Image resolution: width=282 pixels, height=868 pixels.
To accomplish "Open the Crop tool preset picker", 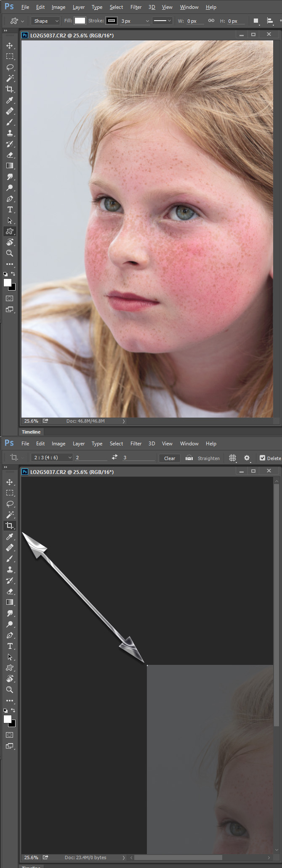I will (x=14, y=458).
